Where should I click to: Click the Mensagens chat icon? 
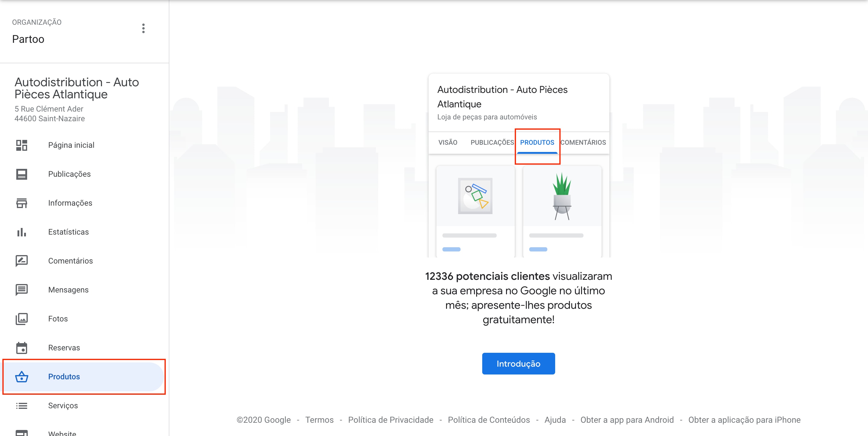22,290
